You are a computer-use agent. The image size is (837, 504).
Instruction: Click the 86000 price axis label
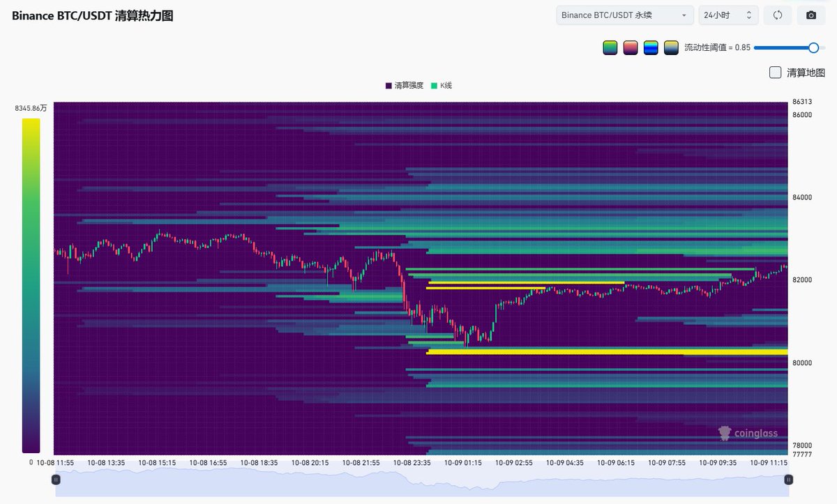802,115
